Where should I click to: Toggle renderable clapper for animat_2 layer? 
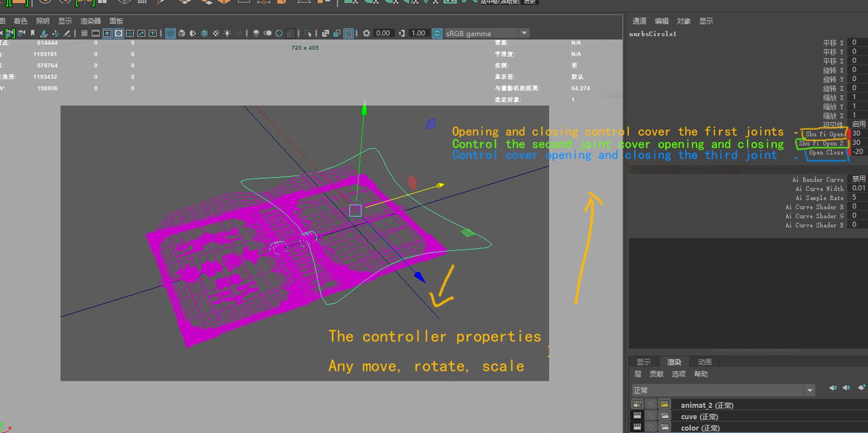(x=637, y=404)
